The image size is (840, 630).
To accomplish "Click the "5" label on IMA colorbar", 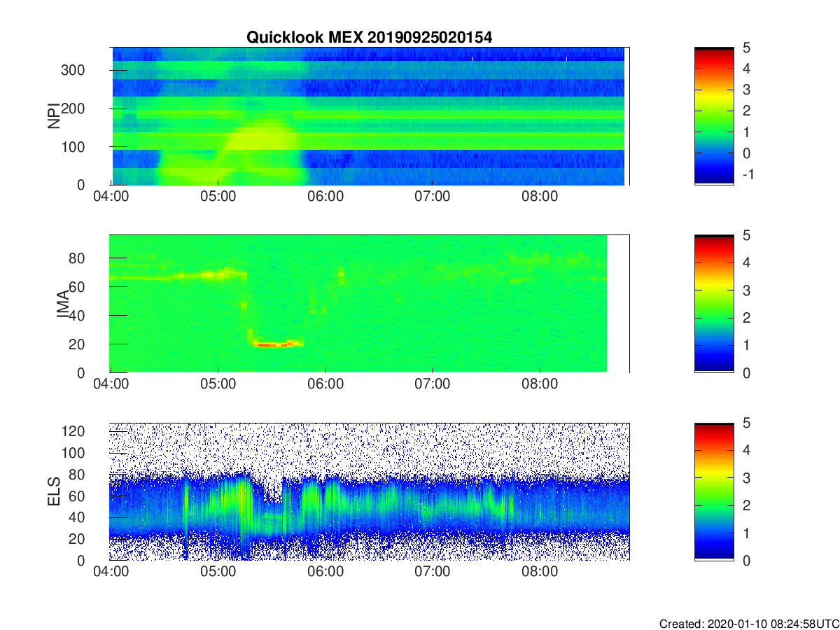I will pos(746,236).
